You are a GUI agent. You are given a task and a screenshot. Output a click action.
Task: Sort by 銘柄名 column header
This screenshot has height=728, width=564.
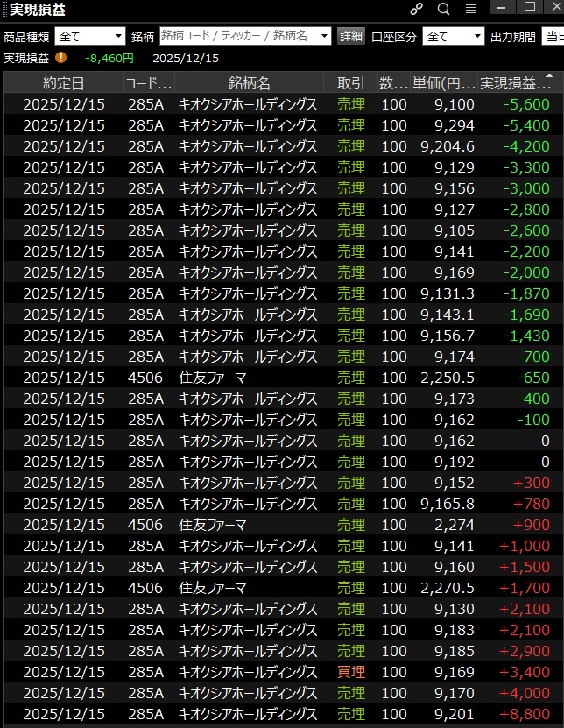tap(250, 83)
